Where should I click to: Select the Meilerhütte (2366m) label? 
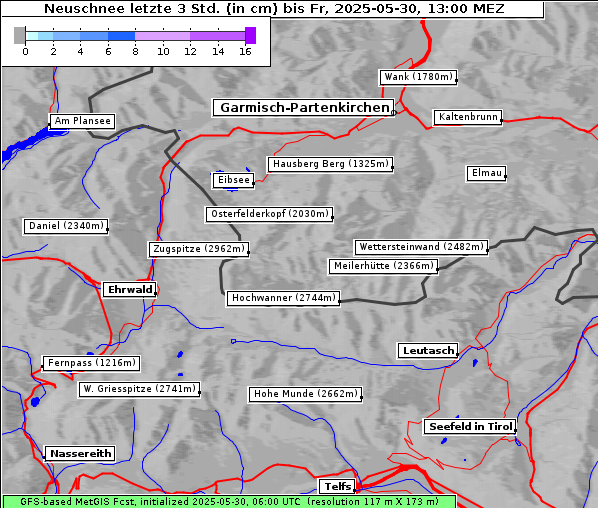click(x=384, y=266)
